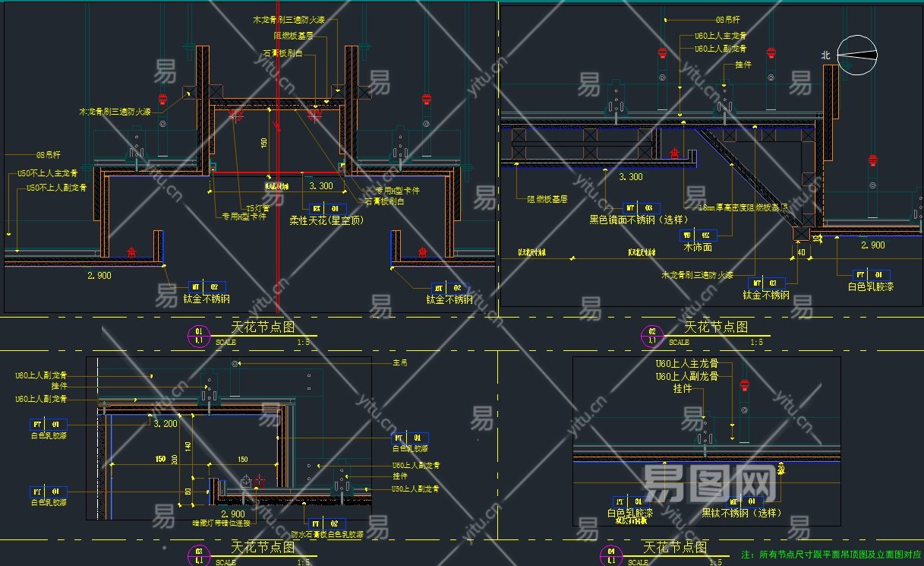This screenshot has height=566, width=924.
Task: Click the Φ8吊杆 label in detail 01
Action: point(49,154)
